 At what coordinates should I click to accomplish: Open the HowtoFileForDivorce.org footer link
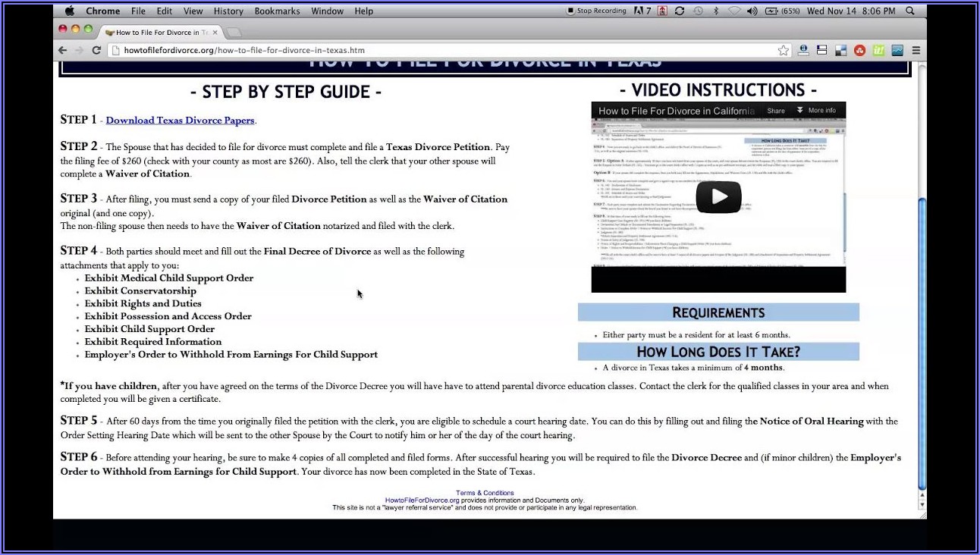(422, 500)
